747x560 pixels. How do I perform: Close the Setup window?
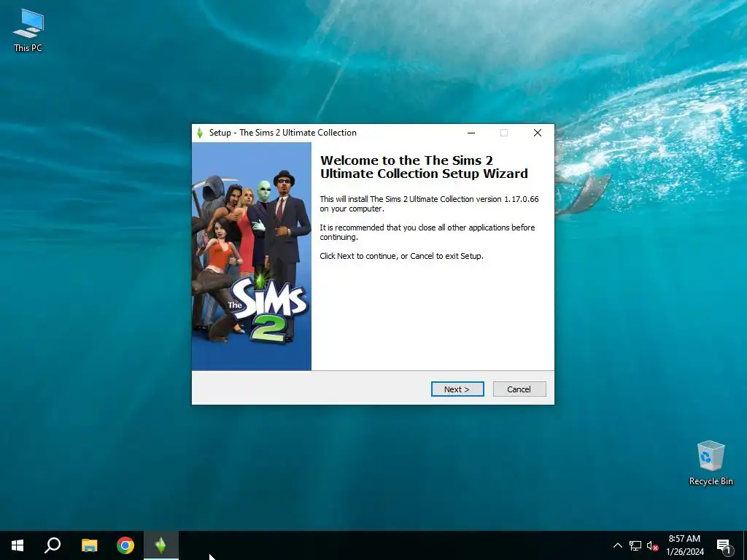(538, 133)
